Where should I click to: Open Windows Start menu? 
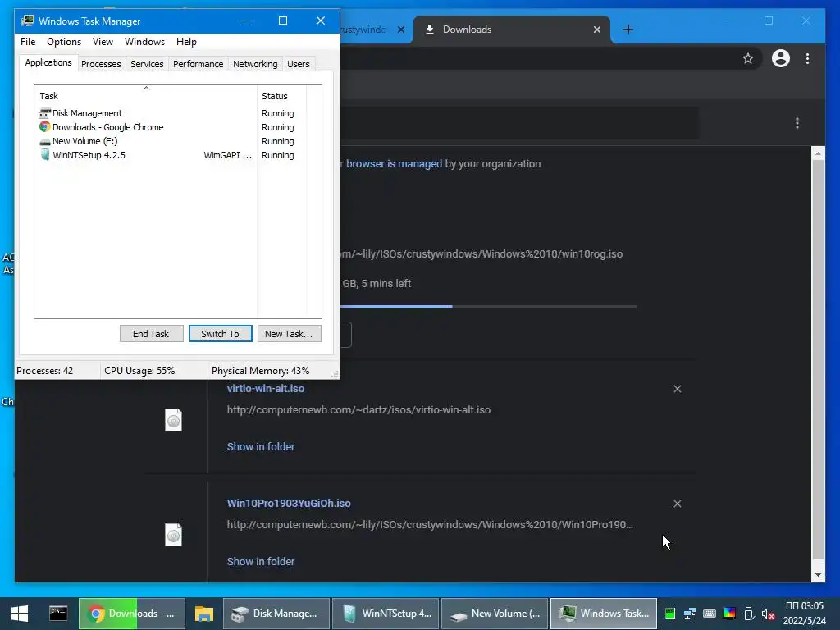[20, 614]
